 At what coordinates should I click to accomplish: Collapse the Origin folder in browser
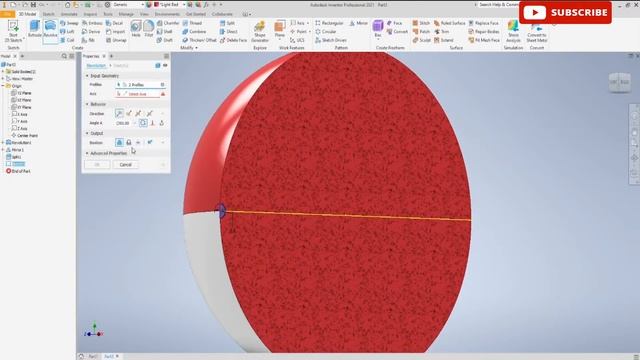point(3,86)
